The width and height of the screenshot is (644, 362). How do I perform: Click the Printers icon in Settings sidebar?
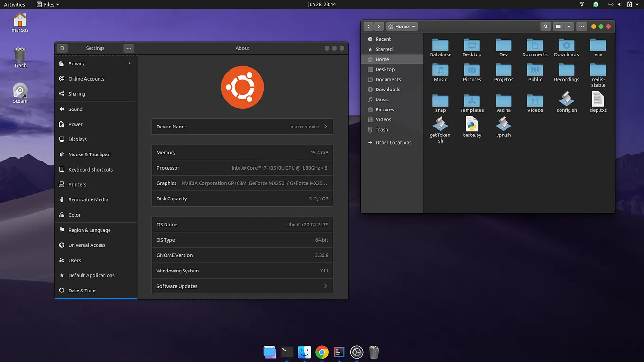[x=63, y=184]
